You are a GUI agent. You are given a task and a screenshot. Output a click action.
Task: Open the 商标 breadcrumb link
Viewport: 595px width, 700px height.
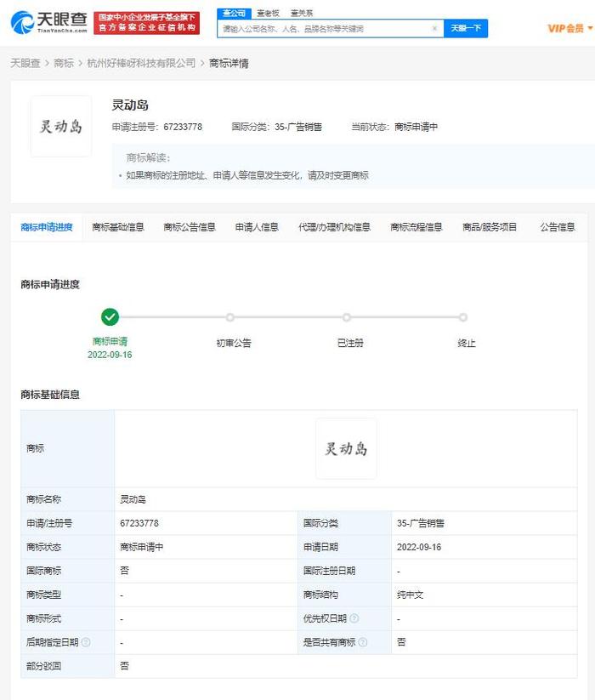(x=64, y=64)
